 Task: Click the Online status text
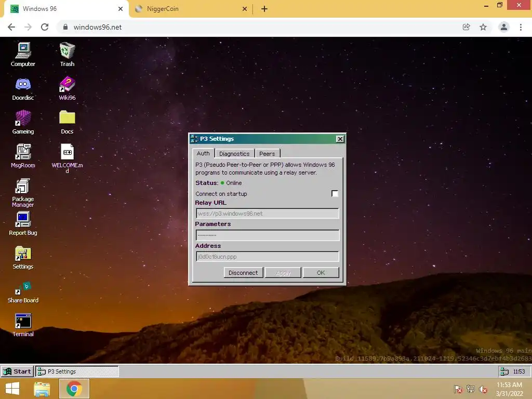pyautogui.click(x=234, y=183)
